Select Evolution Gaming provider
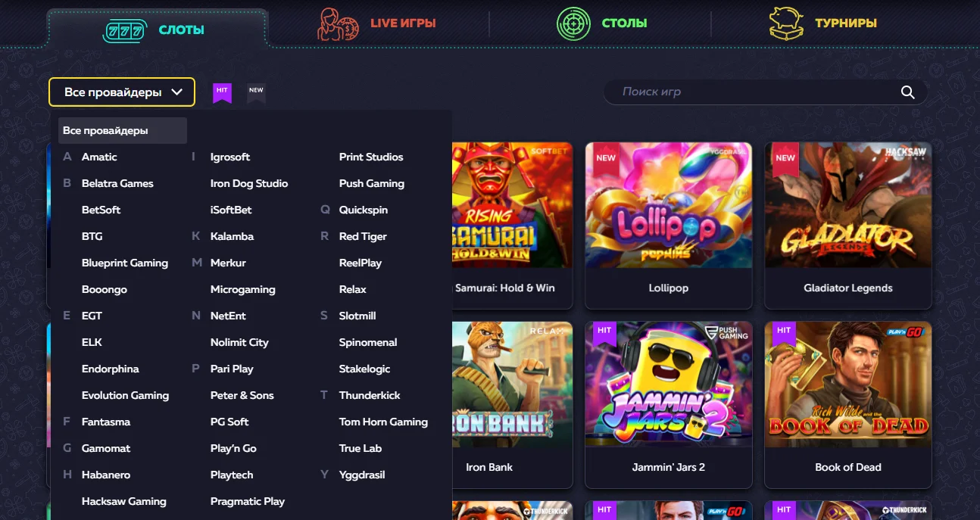 (x=125, y=395)
